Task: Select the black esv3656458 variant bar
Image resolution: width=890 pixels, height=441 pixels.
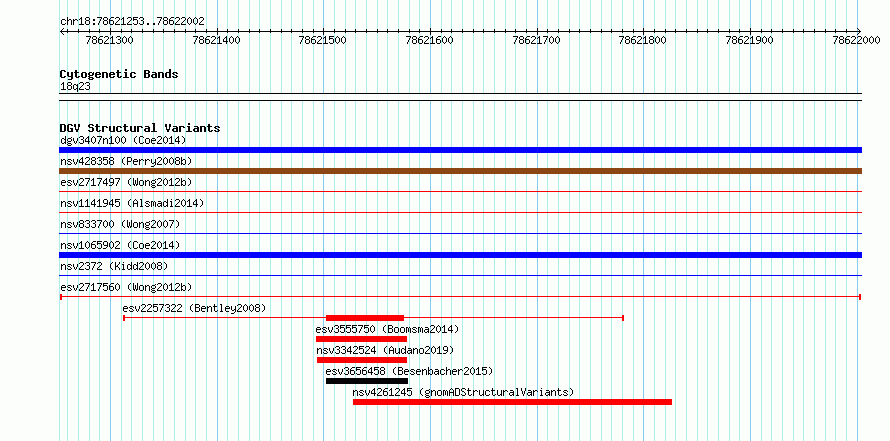Action: (367, 381)
